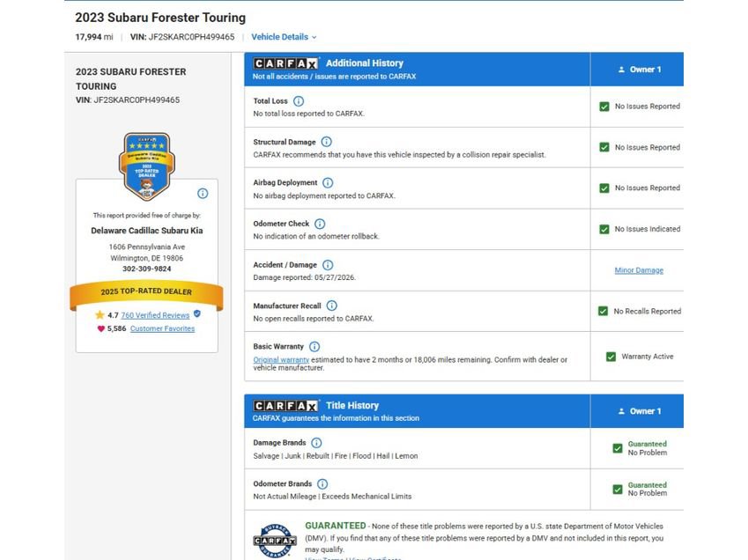This screenshot has width=748, height=560.
Task: Click Additional History section heading
Action: click(x=365, y=63)
